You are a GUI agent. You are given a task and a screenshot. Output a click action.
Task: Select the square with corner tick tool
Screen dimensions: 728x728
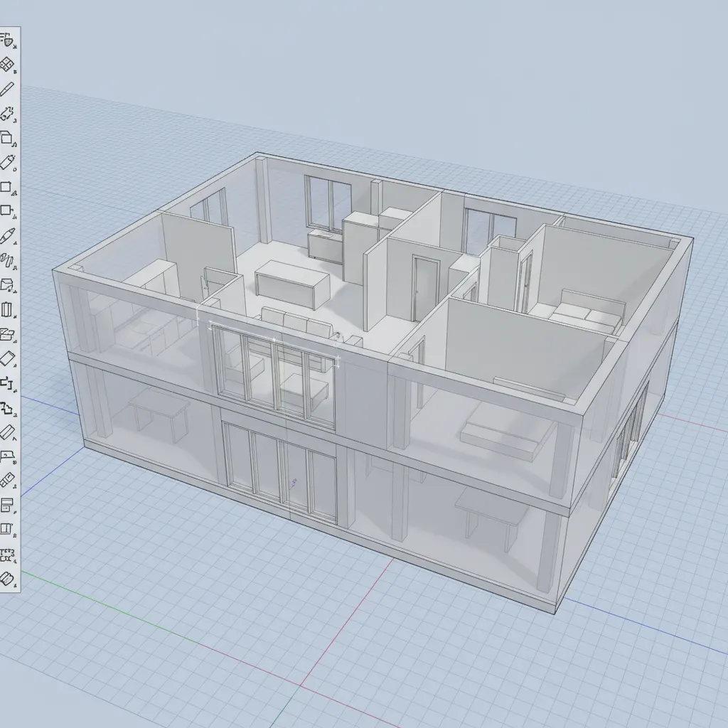click(7, 187)
